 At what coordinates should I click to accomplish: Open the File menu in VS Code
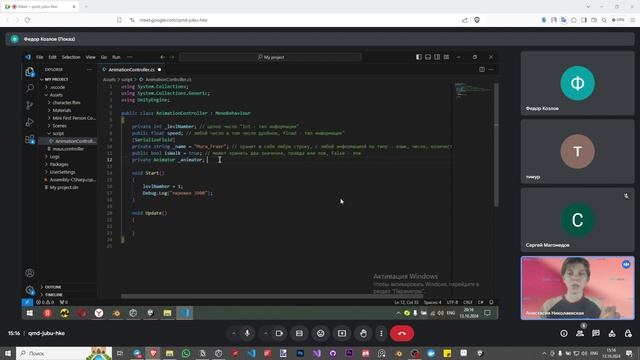coord(40,57)
